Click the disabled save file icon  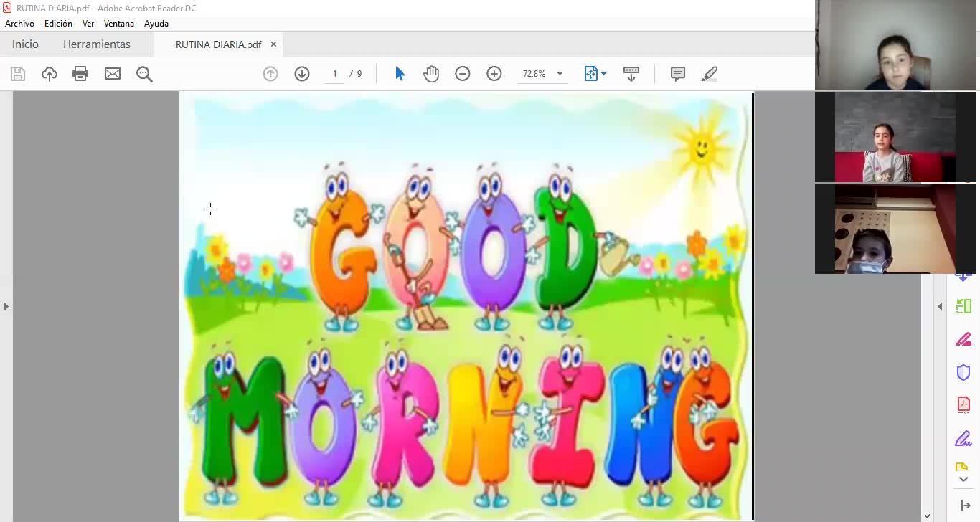(18, 74)
